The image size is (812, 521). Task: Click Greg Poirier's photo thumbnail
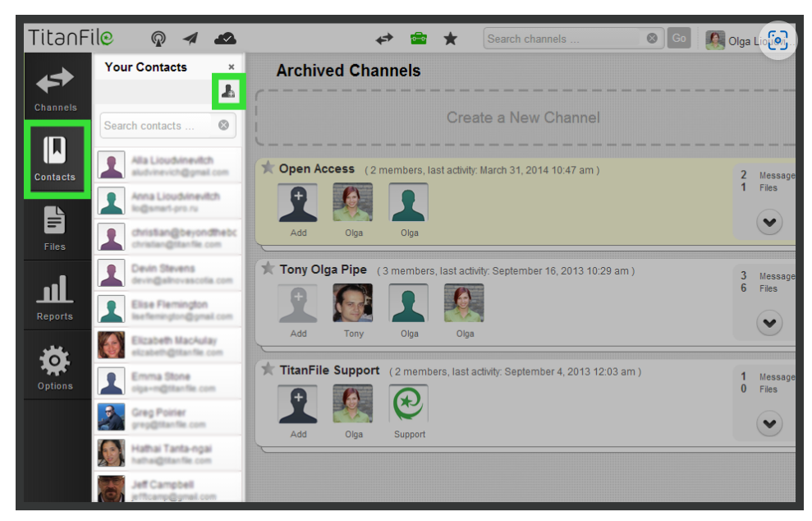point(112,417)
